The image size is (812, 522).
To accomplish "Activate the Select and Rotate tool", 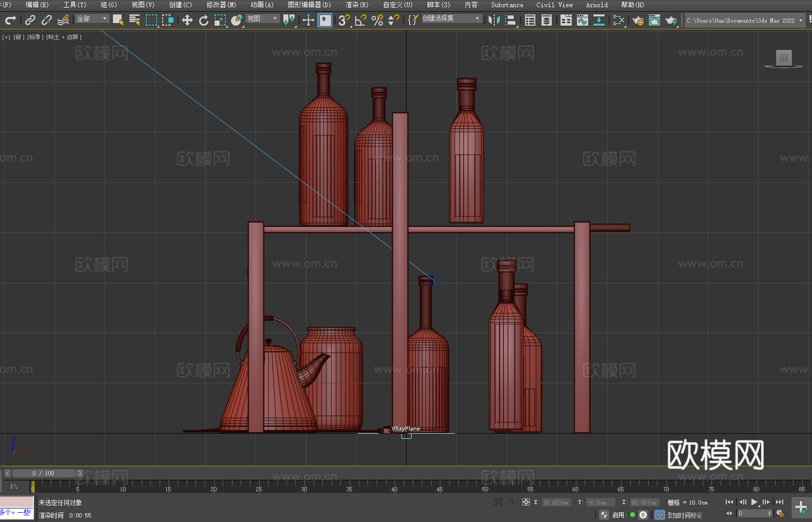I will (x=204, y=20).
